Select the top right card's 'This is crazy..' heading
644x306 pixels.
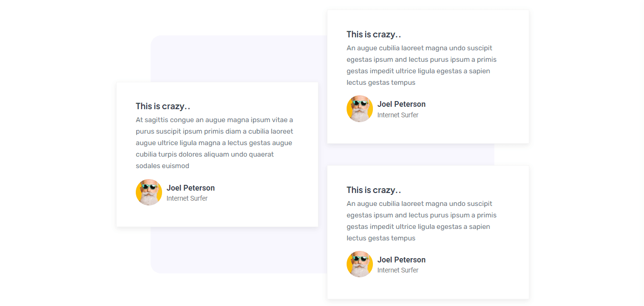click(x=374, y=34)
